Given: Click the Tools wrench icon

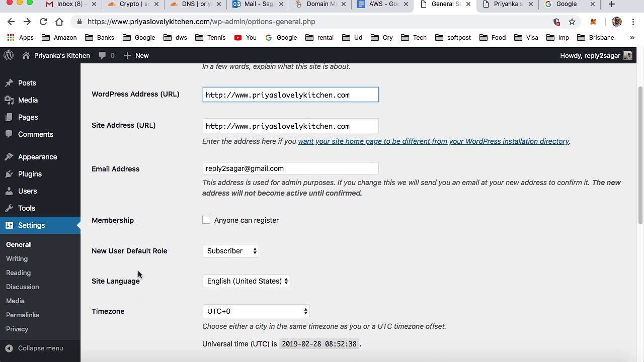Looking at the screenshot, I should pyautogui.click(x=9, y=208).
